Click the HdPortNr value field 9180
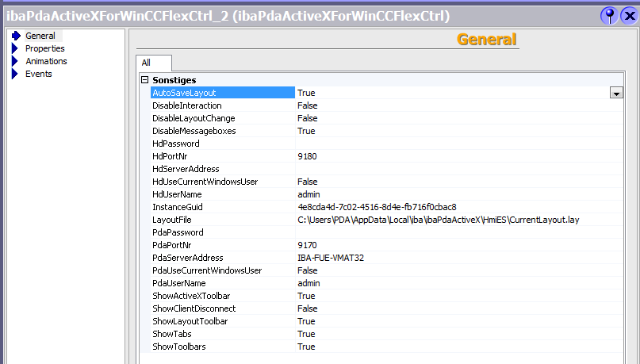The height and width of the screenshot is (364, 640). (x=307, y=156)
